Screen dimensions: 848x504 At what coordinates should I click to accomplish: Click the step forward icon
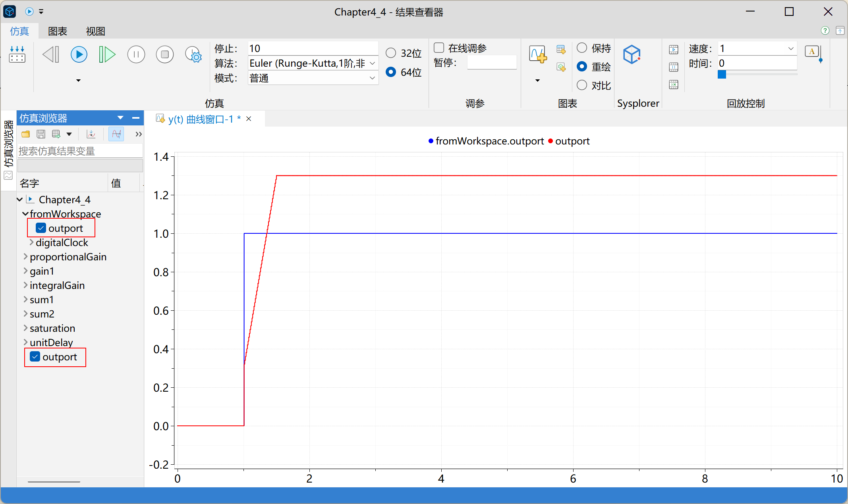coord(107,54)
